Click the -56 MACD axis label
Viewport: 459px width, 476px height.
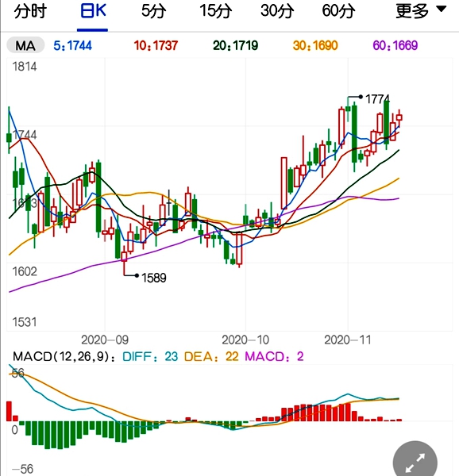[22, 470]
